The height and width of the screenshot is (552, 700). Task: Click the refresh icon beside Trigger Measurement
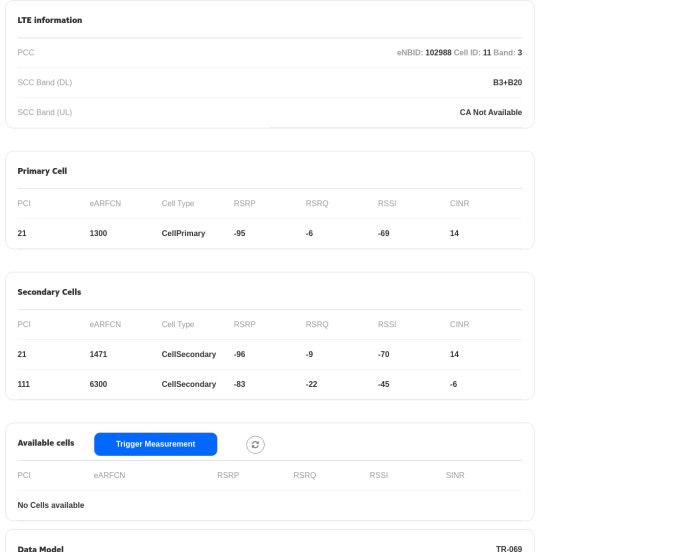pos(255,444)
